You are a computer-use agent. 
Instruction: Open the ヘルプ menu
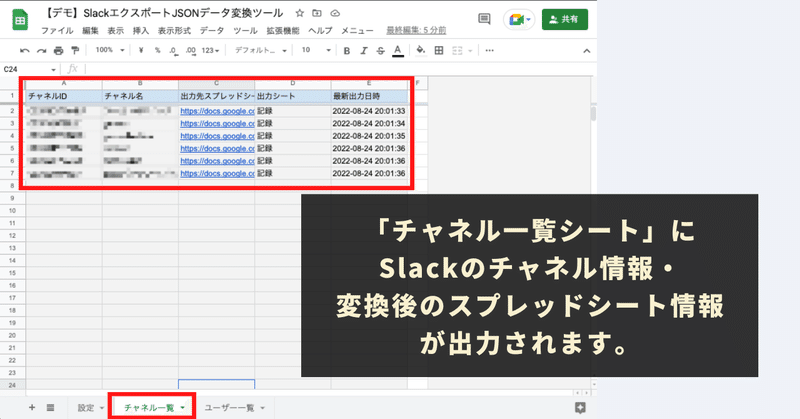[320, 31]
